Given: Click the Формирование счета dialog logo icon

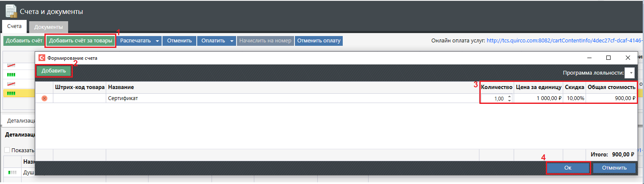Looking at the screenshot, I should coord(42,58).
